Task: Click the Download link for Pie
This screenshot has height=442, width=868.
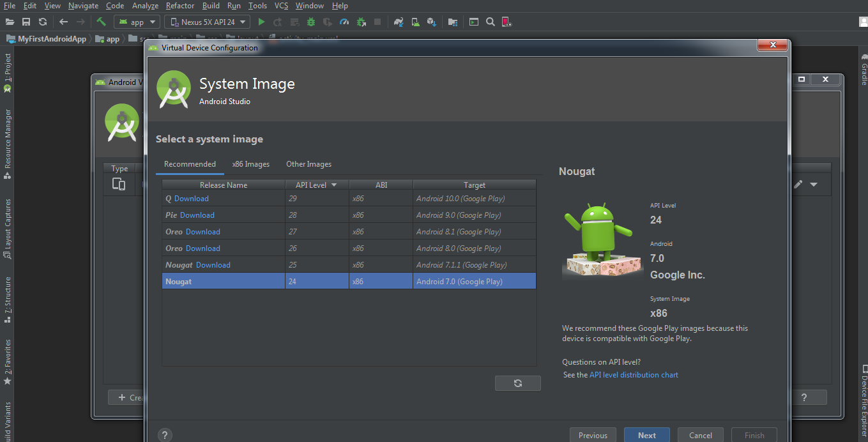Action: (x=197, y=215)
